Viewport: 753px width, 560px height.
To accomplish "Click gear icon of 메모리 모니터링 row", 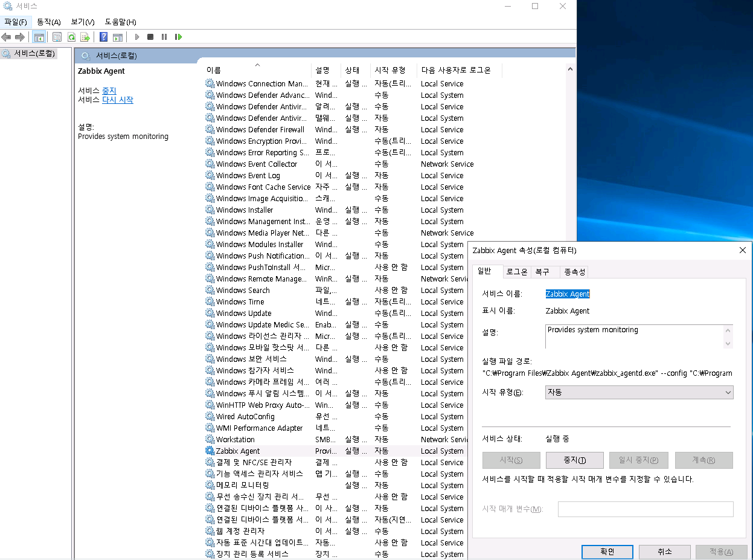I will coord(210,485).
